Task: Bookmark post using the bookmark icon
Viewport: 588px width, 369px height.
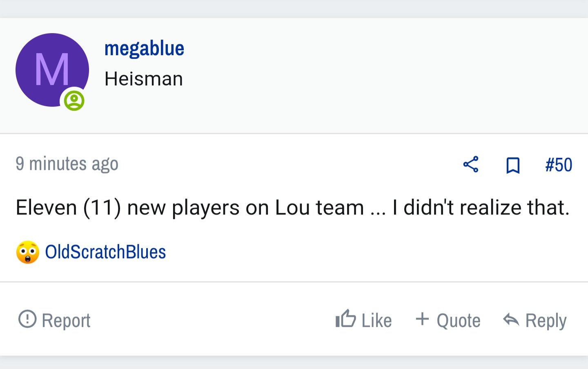Action: click(513, 165)
